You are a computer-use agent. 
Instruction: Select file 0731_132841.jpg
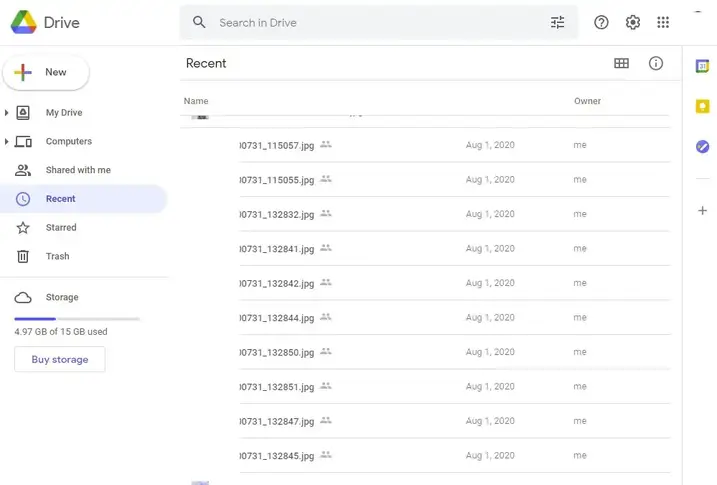277,249
